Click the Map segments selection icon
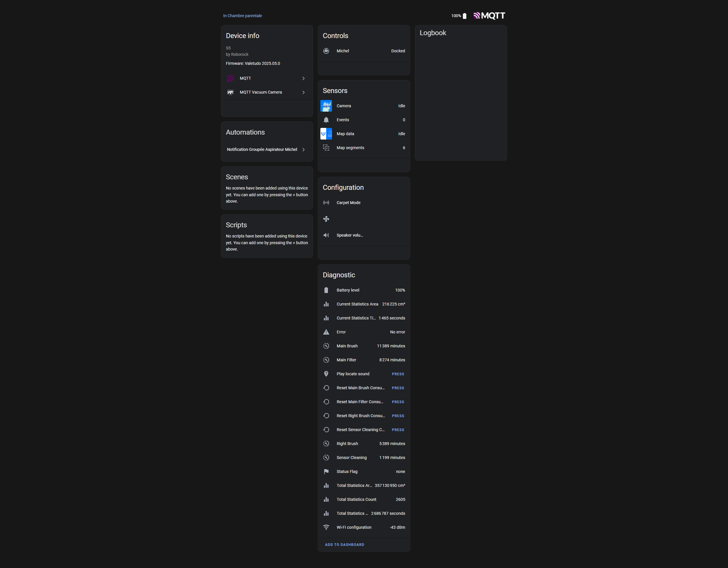This screenshot has height=568, width=728. pos(326,148)
